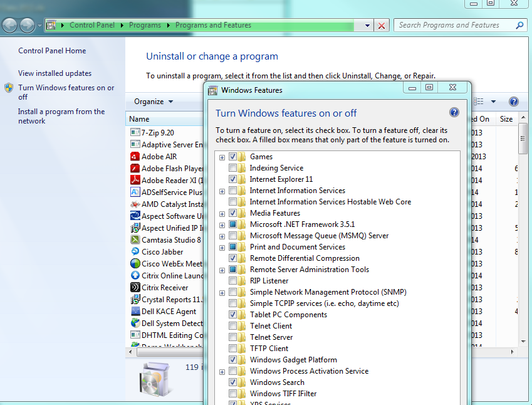This screenshot has width=532, height=405.
Task: Click the program list vertical scrollbar thumb
Action: point(523,139)
